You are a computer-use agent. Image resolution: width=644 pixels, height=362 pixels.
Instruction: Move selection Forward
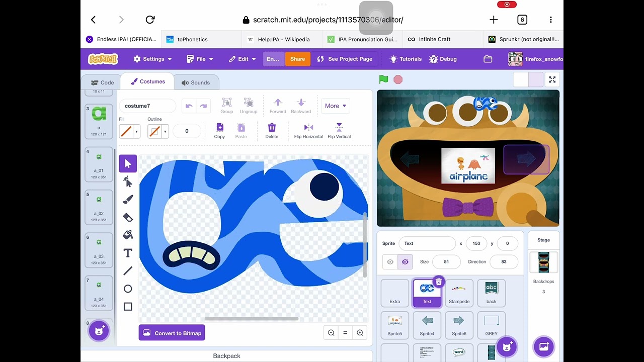pyautogui.click(x=278, y=106)
